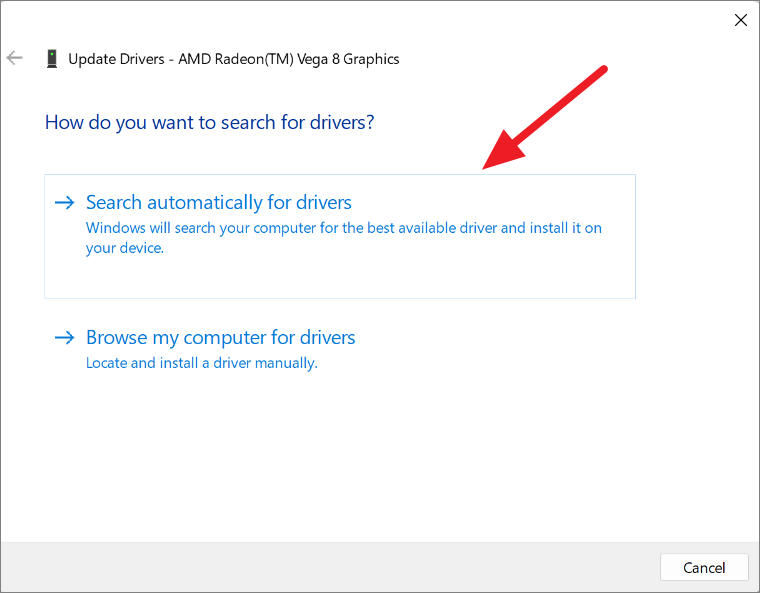Go back using the back arrow

point(15,58)
